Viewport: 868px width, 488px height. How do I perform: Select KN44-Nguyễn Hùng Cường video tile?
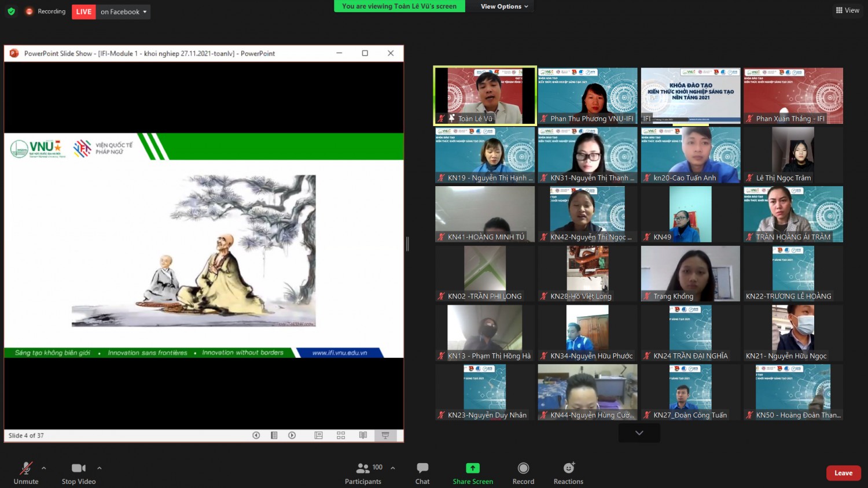coord(587,392)
